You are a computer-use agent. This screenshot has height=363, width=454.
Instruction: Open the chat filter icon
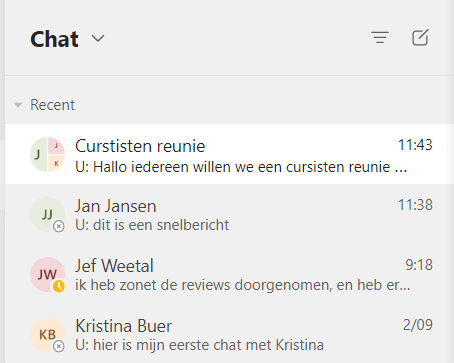click(380, 37)
